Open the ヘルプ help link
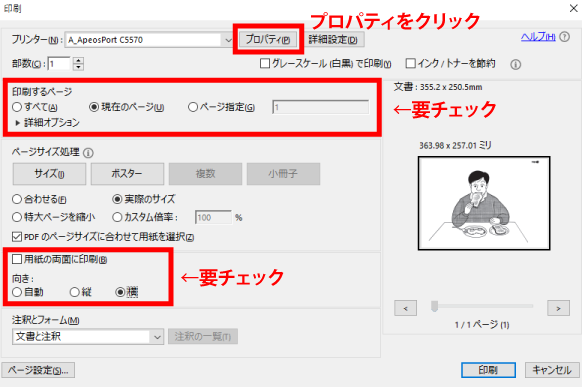This screenshot has height=387, width=582. (x=538, y=37)
